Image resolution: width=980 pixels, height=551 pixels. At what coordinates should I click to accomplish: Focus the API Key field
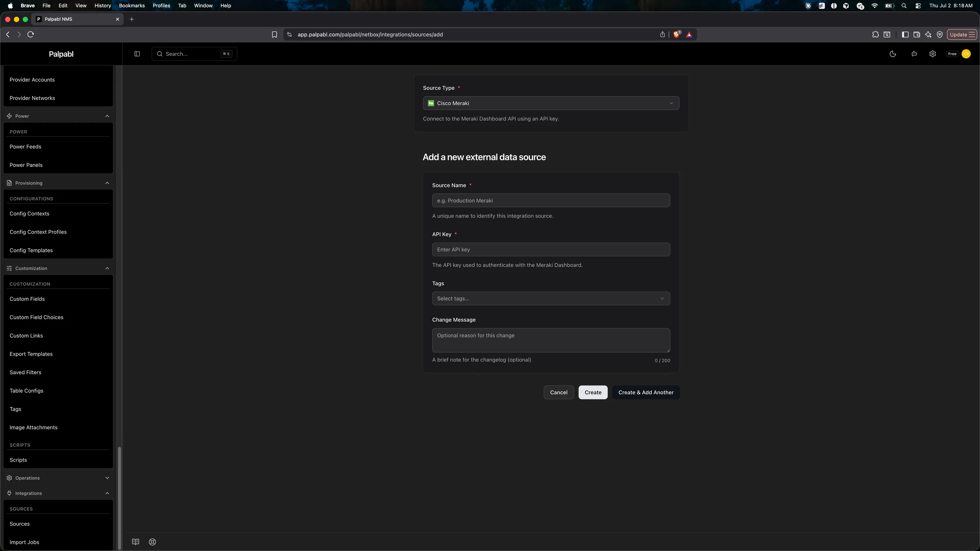[x=551, y=249]
